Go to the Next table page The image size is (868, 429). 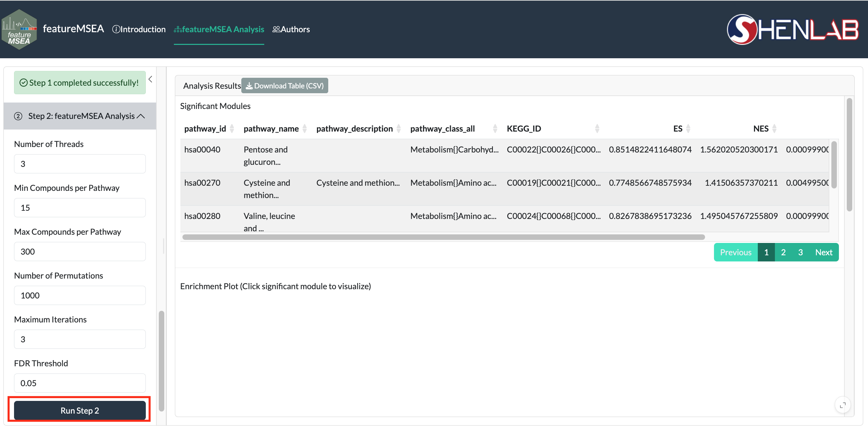coord(824,253)
